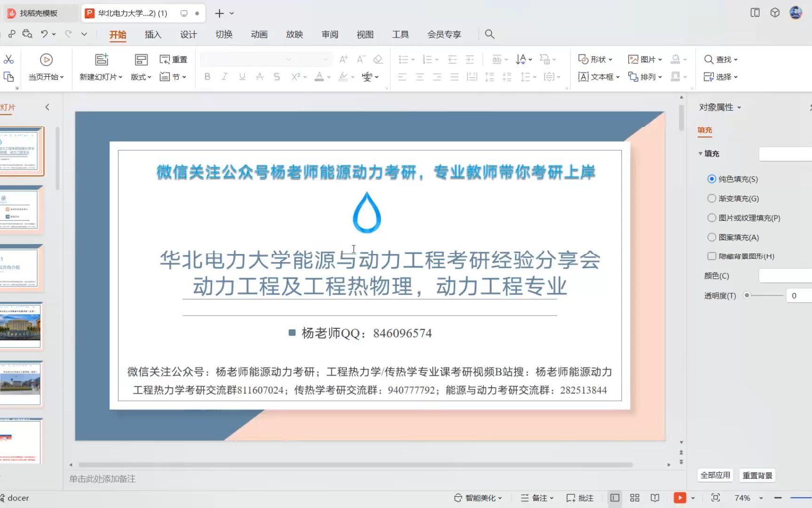Switch to slide sorter view
Image resolution: width=812 pixels, height=508 pixels.
pyautogui.click(x=635, y=498)
